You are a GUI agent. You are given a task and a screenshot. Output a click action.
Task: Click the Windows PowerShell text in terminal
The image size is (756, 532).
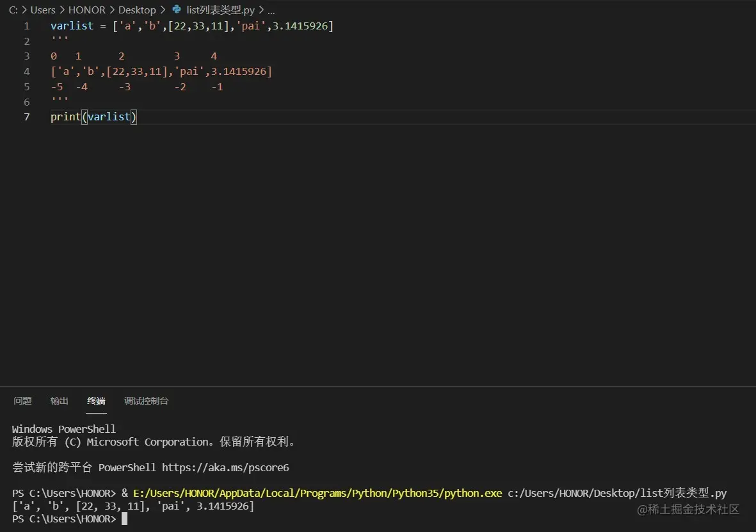(x=63, y=429)
